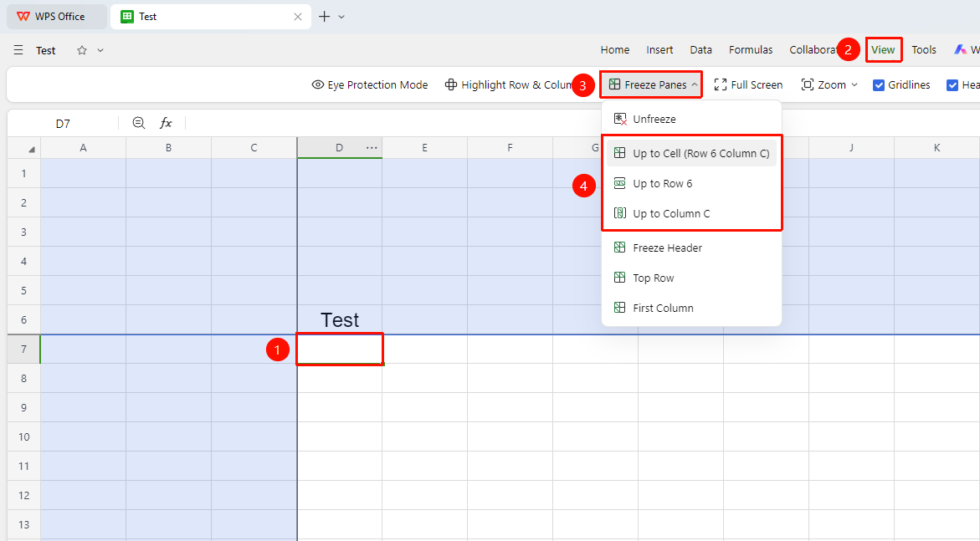
Task: Select Up to Cell (Row 6 Column C)
Action: click(x=691, y=153)
